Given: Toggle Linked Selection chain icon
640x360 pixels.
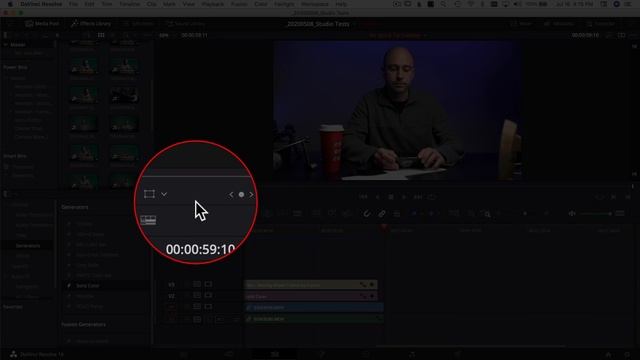Looking at the screenshot, I should pyautogui.click(x=382, y=213).
